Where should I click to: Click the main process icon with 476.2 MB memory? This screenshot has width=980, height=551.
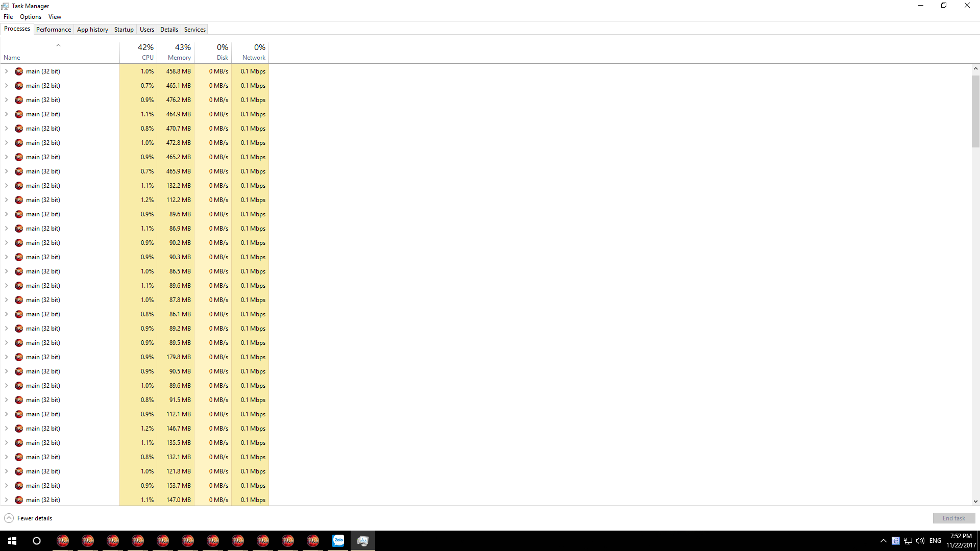pos(19,100)
